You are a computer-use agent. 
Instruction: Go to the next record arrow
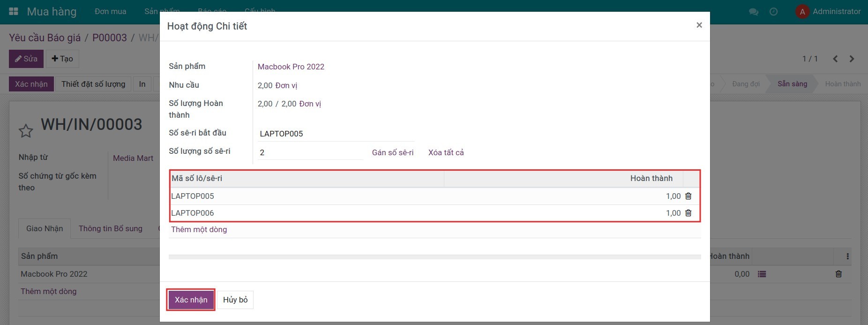click(x=852, y=59)
